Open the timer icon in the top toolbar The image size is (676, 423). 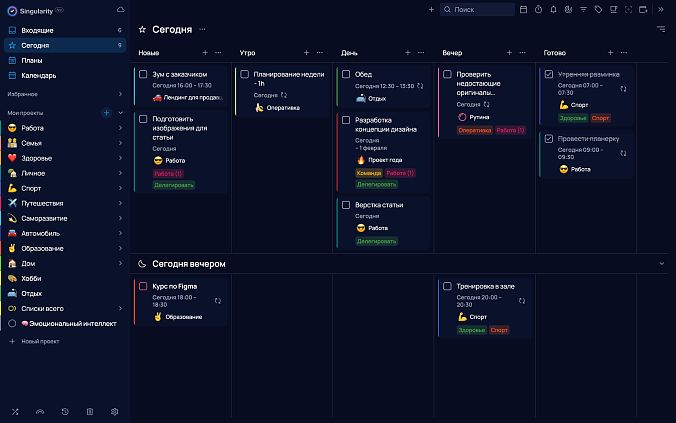(x=538, y=9)
